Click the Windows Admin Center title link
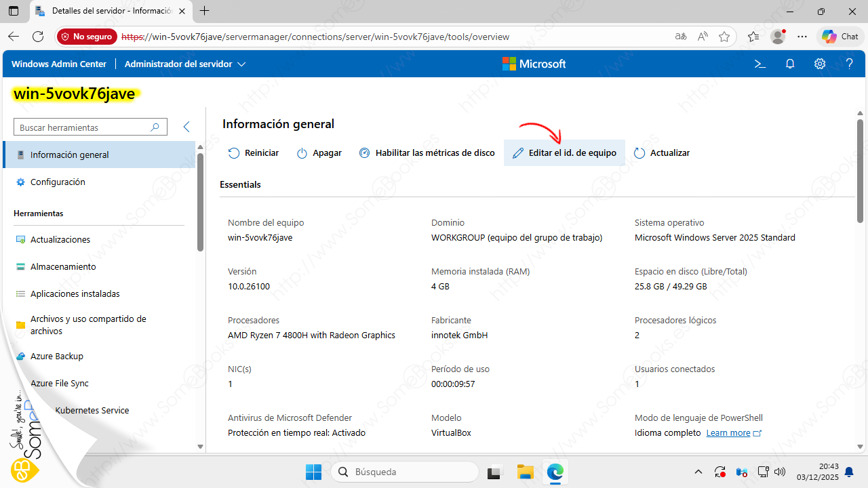The height and width of the screenshot is (488, 868). pos(59,64)
